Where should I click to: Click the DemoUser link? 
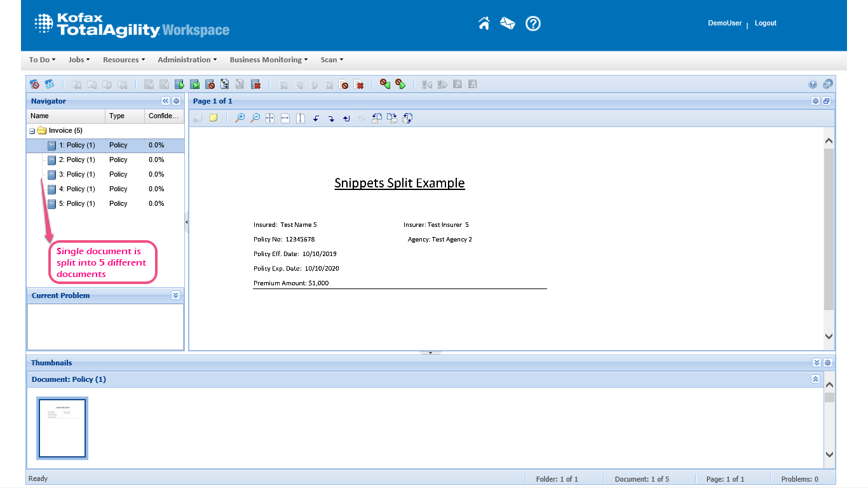724,23
